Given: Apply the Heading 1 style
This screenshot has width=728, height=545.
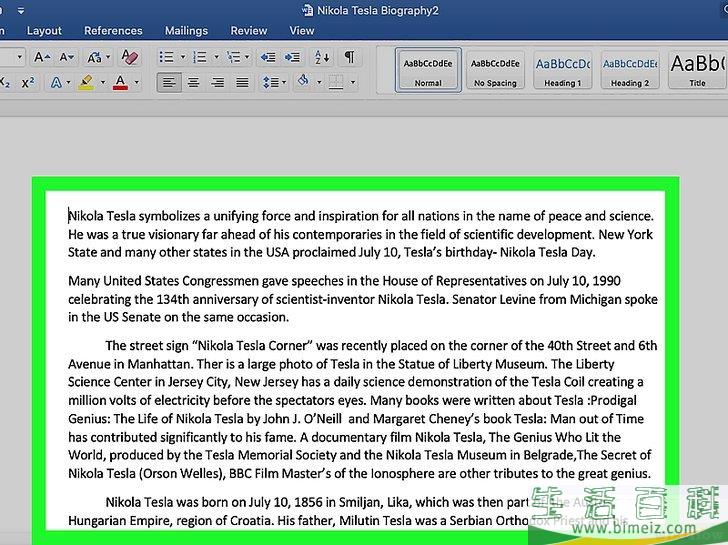Looking at the screenshot, I should click(562, 70).
